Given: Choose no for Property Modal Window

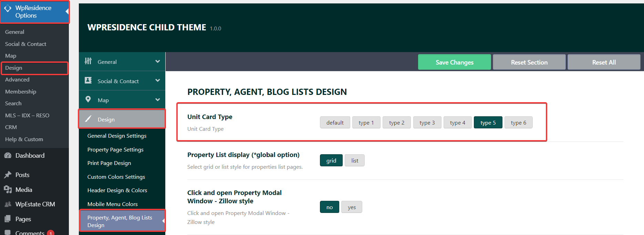Looking at the screenshot, I should click(330, 207).
